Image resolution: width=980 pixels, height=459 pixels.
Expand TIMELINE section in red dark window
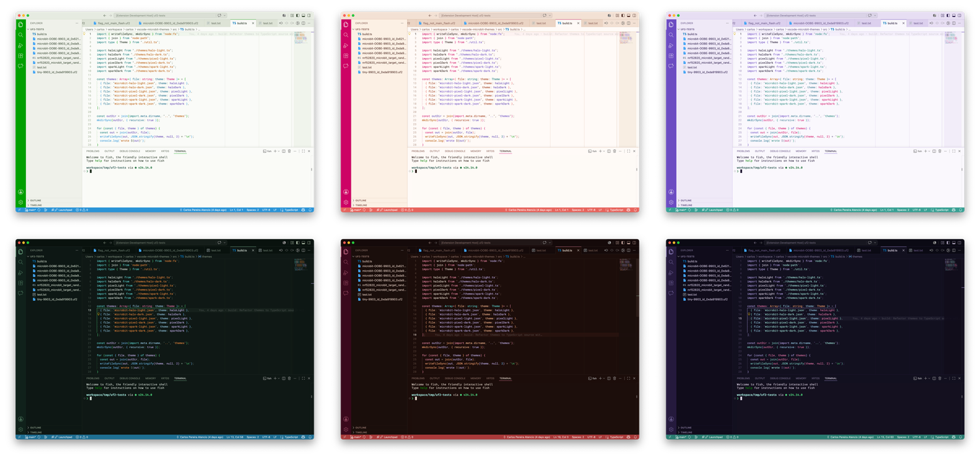[x=380, y=432]
